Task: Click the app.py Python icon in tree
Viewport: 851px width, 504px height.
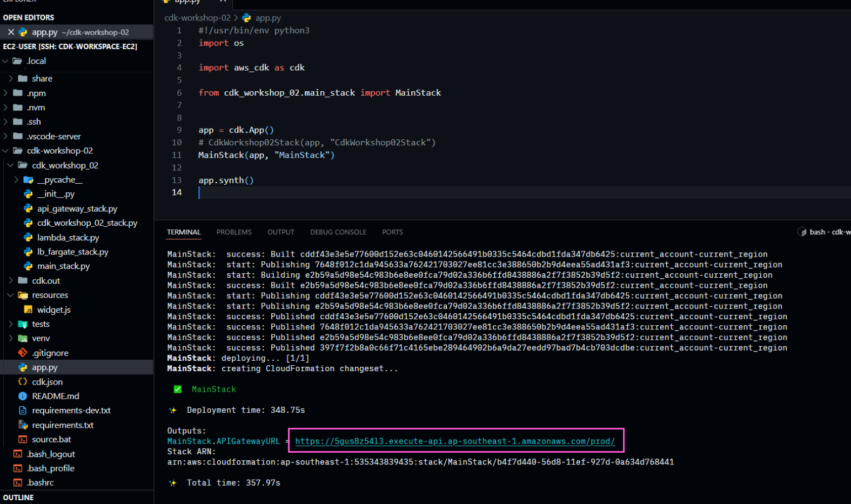Action: [x=23, y=367]
